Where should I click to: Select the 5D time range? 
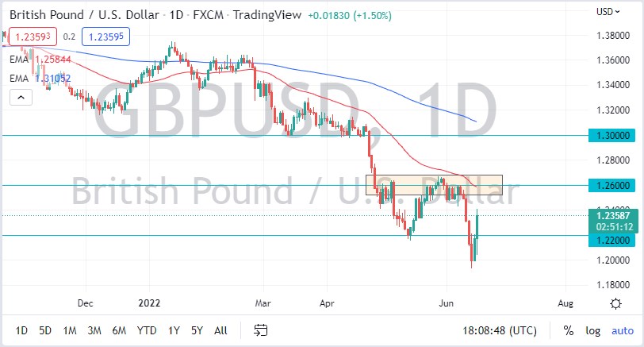[45, 330]
